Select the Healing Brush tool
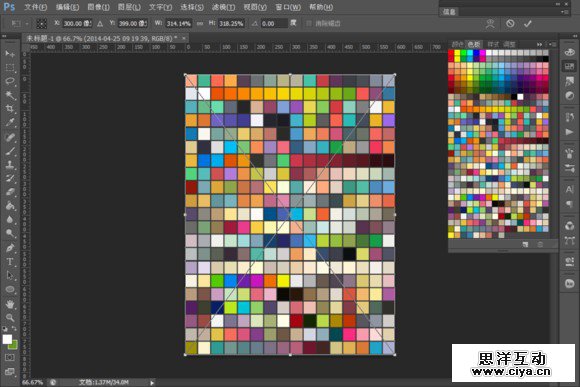The width and height of the screenshot is (580, 387). pos(10,137)
